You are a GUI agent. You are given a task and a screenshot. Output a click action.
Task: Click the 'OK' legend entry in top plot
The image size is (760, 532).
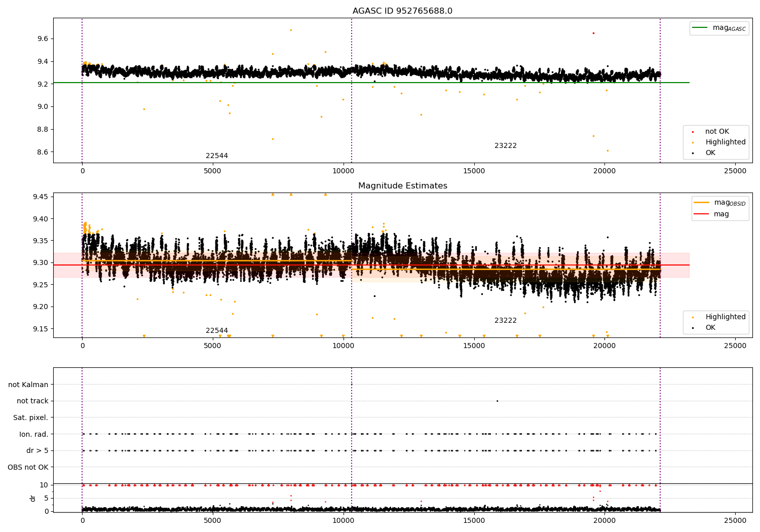(x=710, y=153)
